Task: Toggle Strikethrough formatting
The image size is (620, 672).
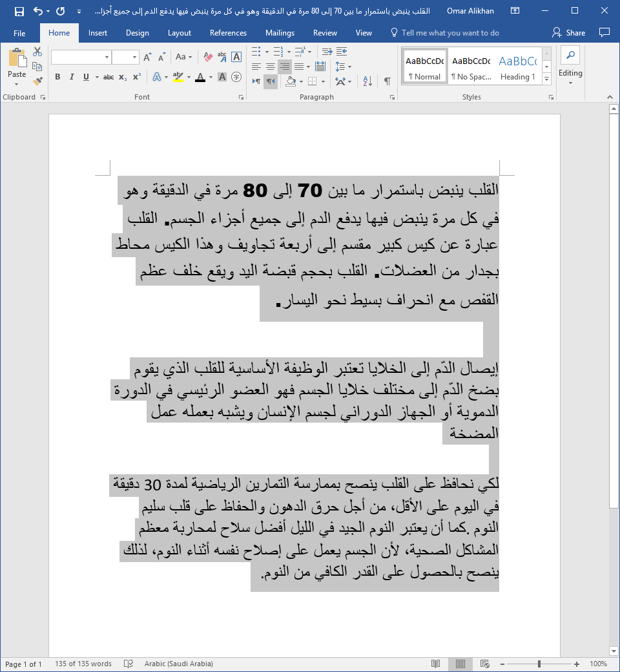Action: [x=108, y=77]
